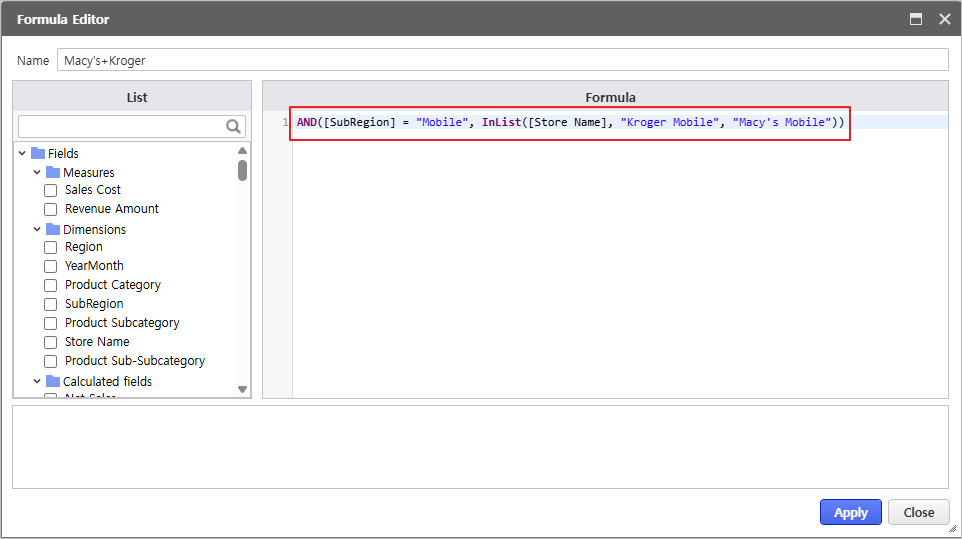Collapse the Measures group chevron

(x=37, y=172)
